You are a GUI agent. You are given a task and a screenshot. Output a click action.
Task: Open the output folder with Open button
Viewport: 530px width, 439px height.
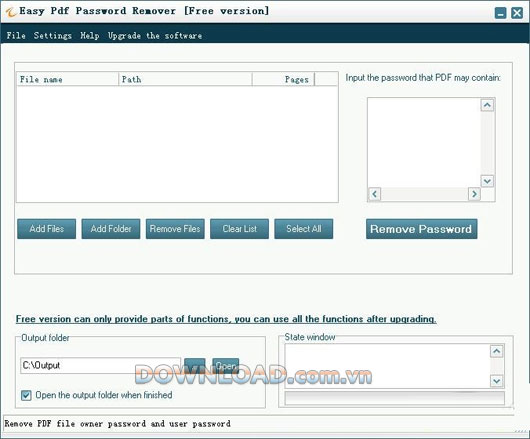[x=225, y=366]
